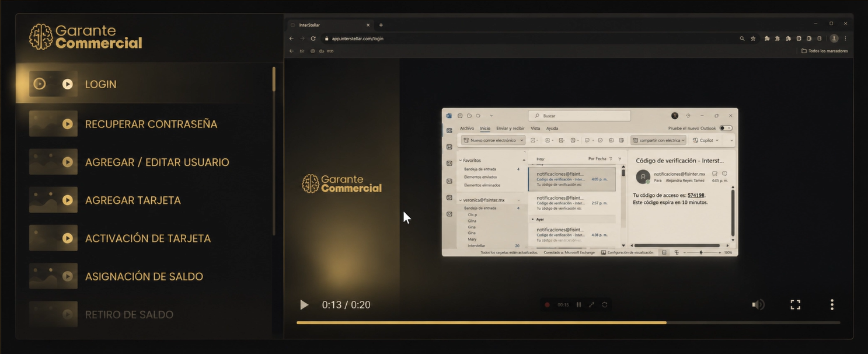Viewport: 868px width, 354px height.
Task: Expand the Nuevo correo electrónico dropdown arrow
Action: pyautogui.click(x=522, y=140)
